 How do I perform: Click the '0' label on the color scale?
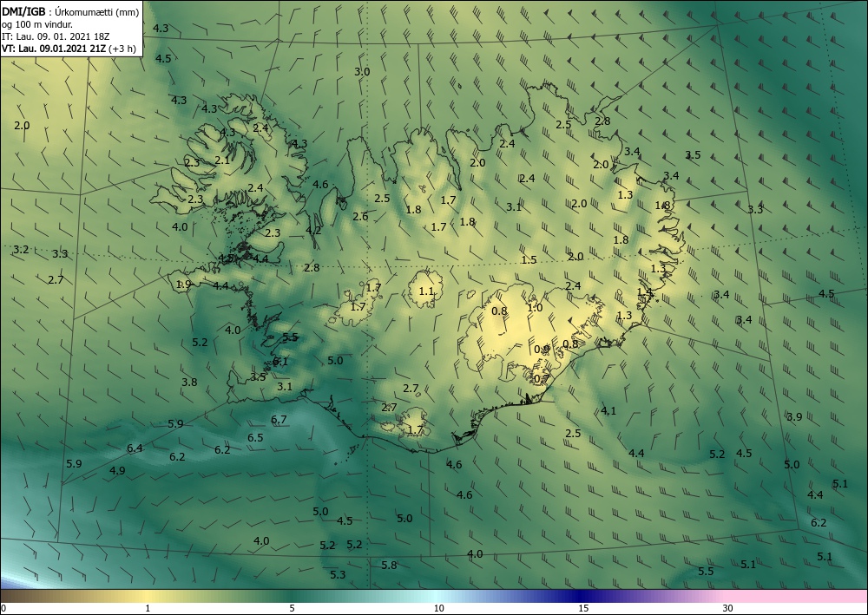pos(3,609)
